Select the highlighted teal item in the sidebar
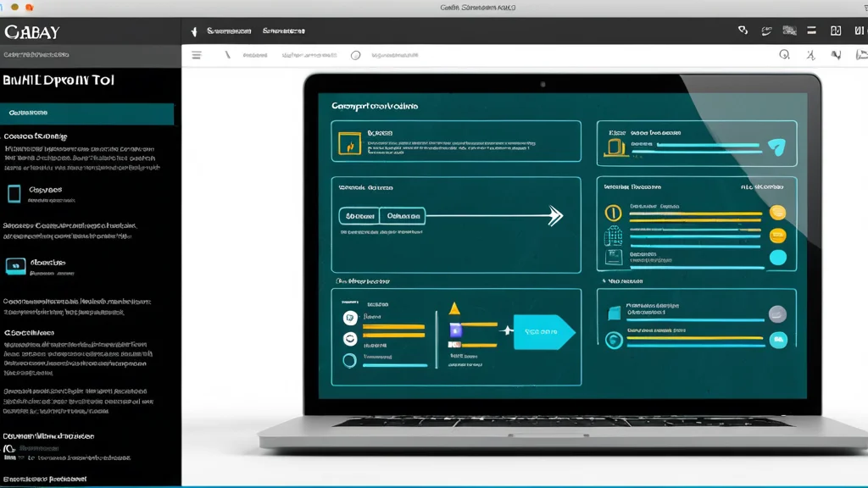The width and height of the screenshot is (868, 488). [x=87, y=114]
